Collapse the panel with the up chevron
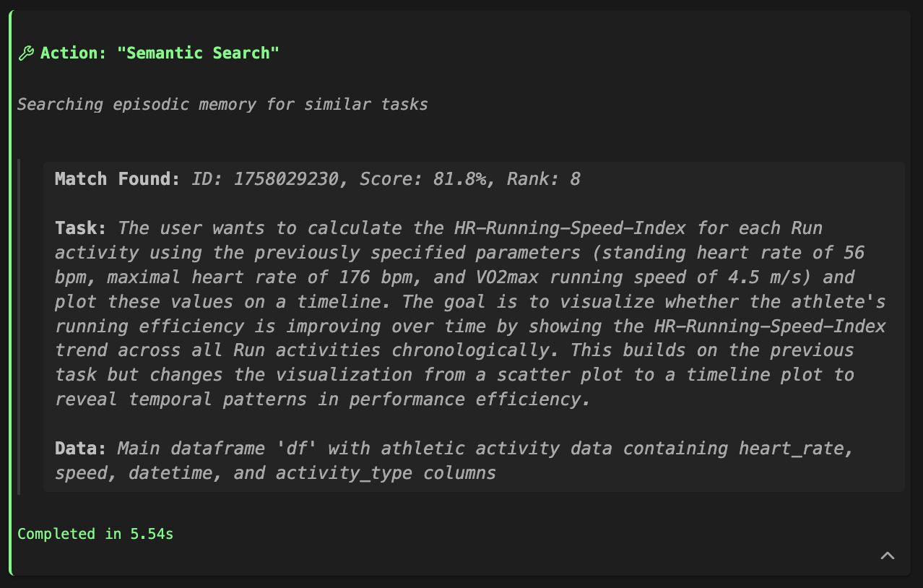Image resolution: width=923 pixels, height=588 pixels. pos(888,555)
